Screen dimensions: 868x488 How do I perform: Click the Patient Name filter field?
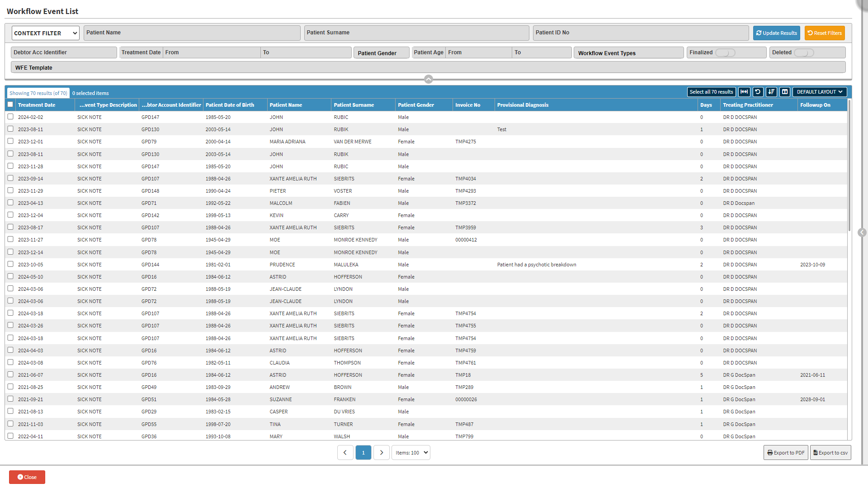(192, 33)
